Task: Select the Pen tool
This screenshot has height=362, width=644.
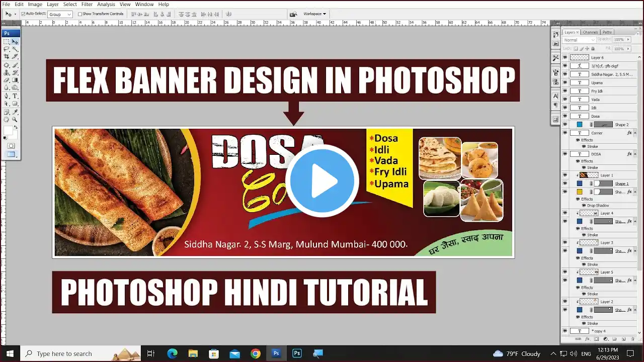Action: tap(7, 96)
